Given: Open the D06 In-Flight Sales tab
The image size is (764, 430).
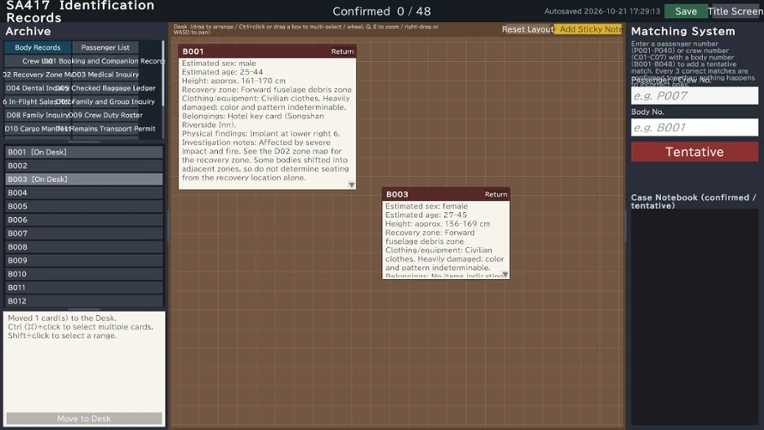Looking at the screenshot, I should click(38, 102).
